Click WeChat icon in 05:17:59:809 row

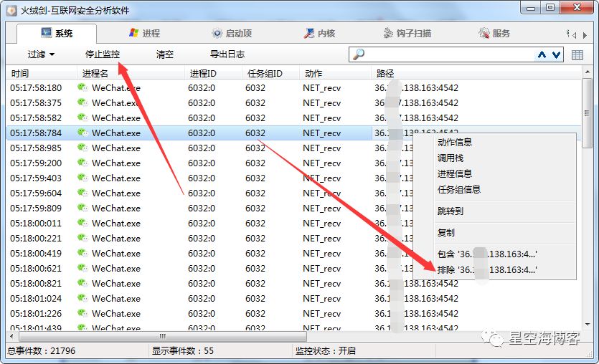point(82,208)
